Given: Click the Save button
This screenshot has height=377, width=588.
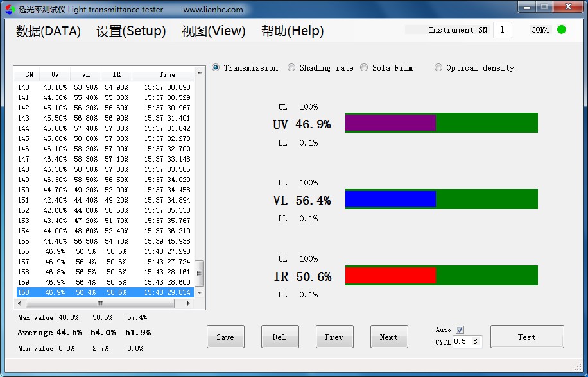Looking at the screenshot, I should (225, 337).
